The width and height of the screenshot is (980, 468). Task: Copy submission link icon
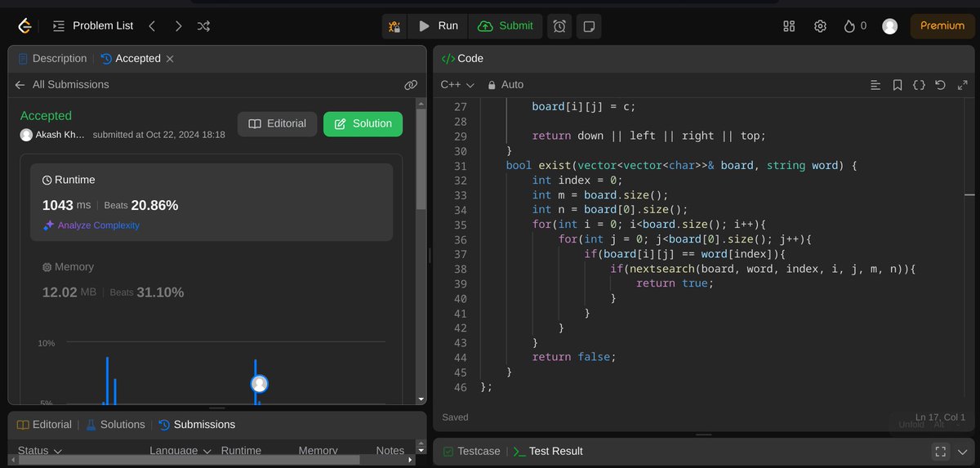(411, 85)
